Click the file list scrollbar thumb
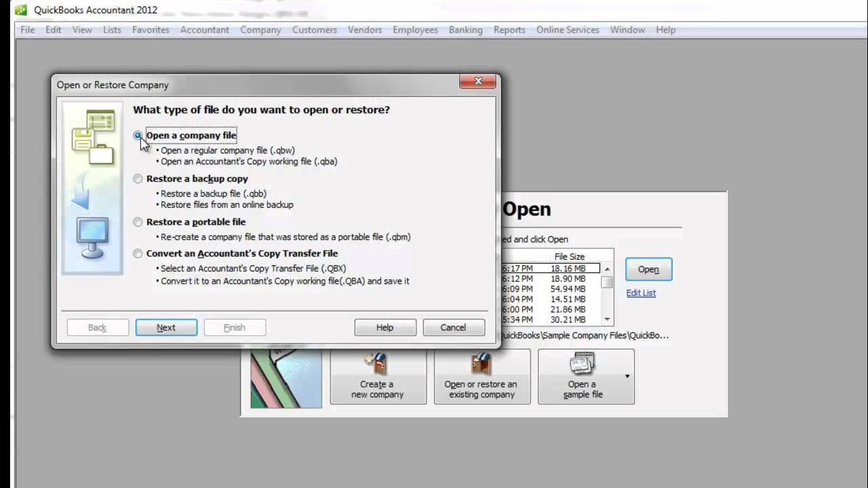 click(x=607, y=282)
